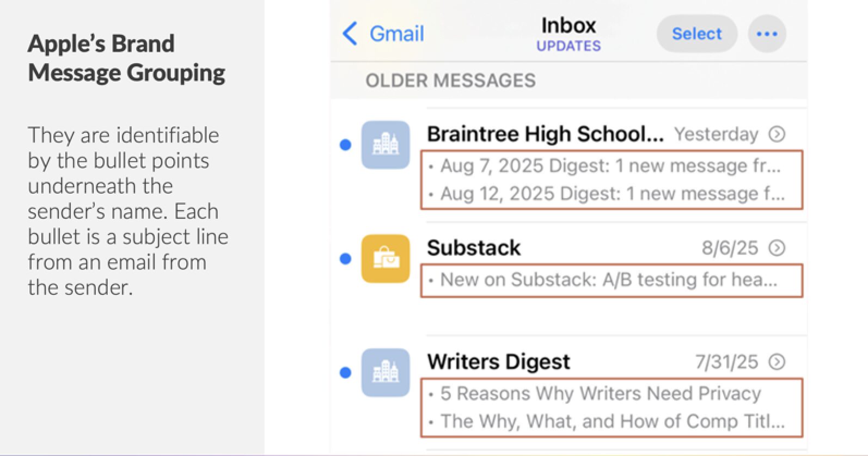Open 5 Reasons Why Writers Need Privacy
The image size is (868, 456).
pyautogui.click(x=600, y=393)
